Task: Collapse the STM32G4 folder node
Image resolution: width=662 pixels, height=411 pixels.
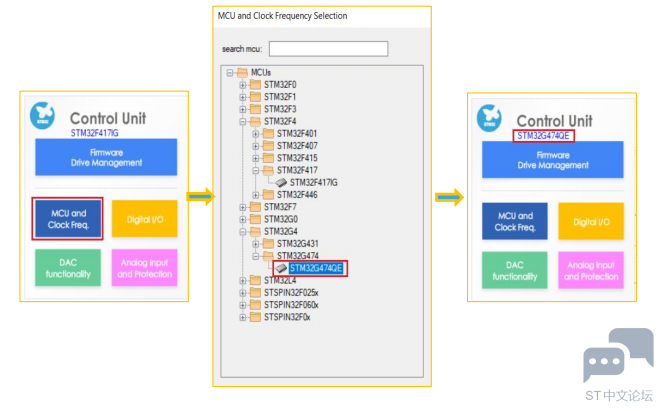Action: tap(243, 232)
